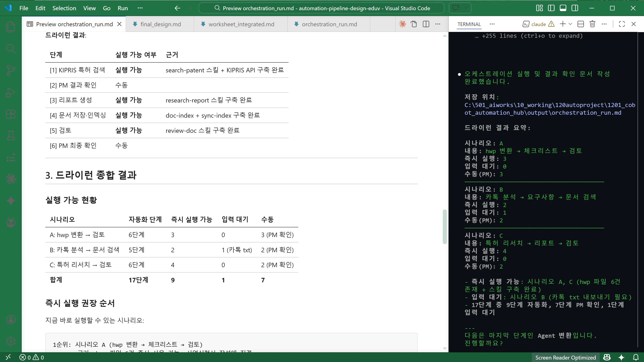
Task: Expand the Copilot chat dropdown chevron
Action: [x=466, y=8]
